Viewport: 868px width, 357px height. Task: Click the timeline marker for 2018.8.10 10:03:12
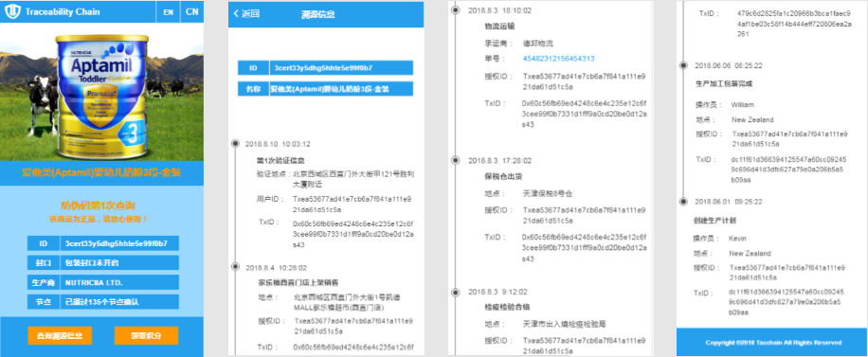point(235,144)
